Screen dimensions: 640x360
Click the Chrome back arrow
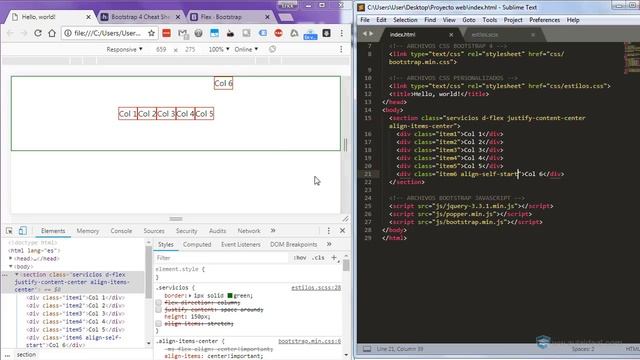click(x=10, y=33)
